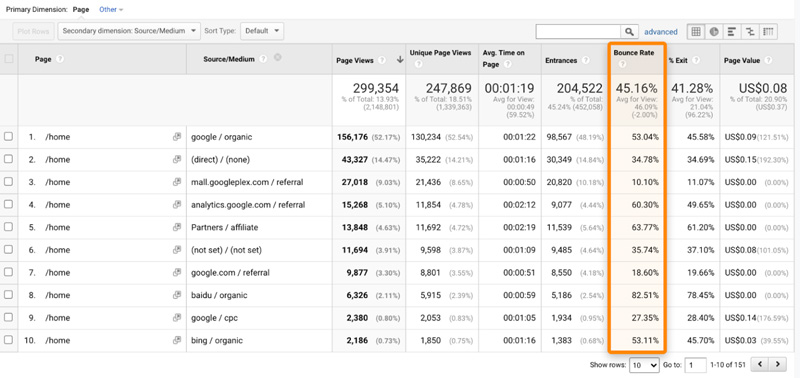
Task: Toggle the select-all header checkbox
Action: point(9,59)
